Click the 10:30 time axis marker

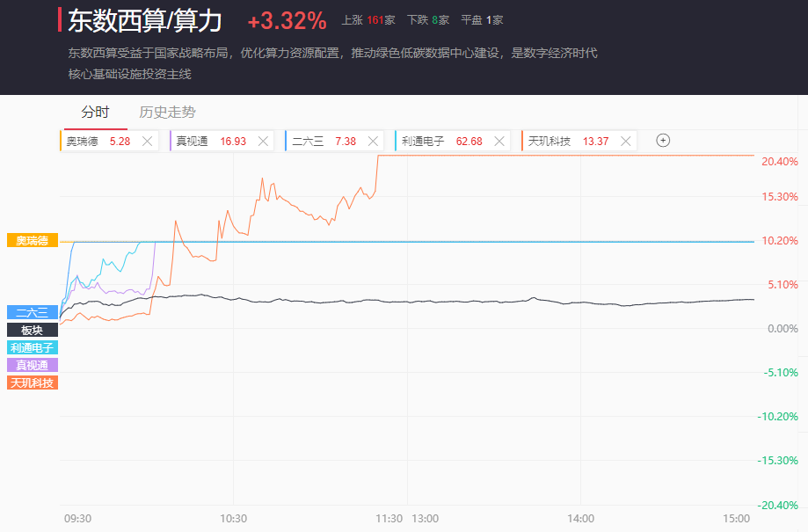[233, 519]
